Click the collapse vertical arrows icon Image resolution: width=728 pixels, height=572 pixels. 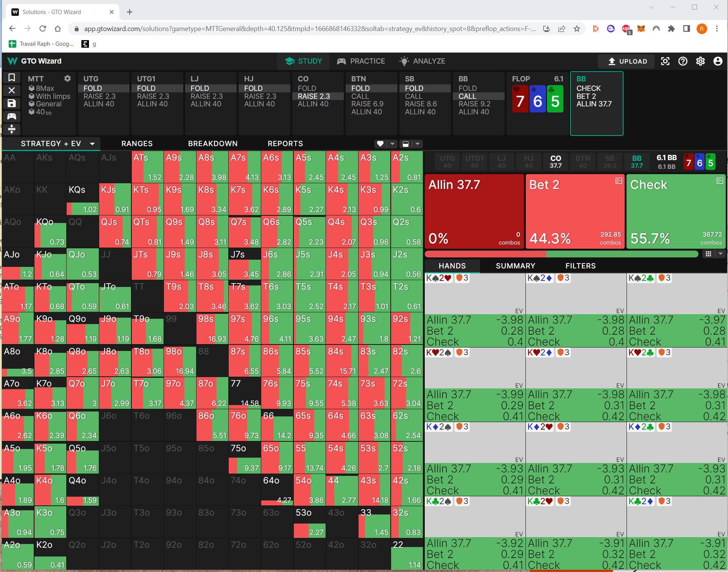pos(12,129)
